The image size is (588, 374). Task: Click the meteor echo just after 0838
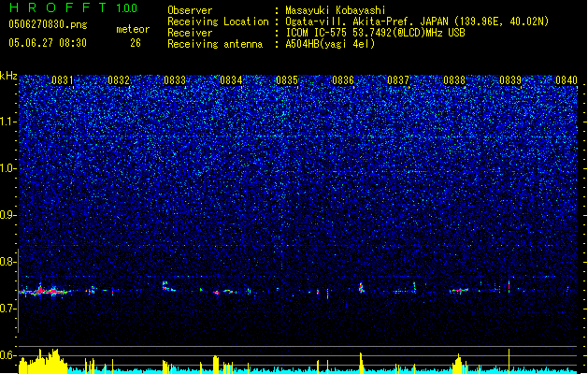(x=459, y=290)
